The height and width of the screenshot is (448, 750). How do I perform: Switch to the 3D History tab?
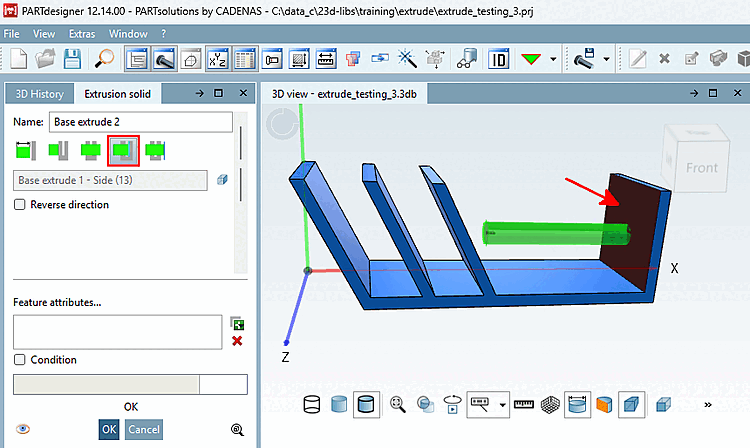39,94
